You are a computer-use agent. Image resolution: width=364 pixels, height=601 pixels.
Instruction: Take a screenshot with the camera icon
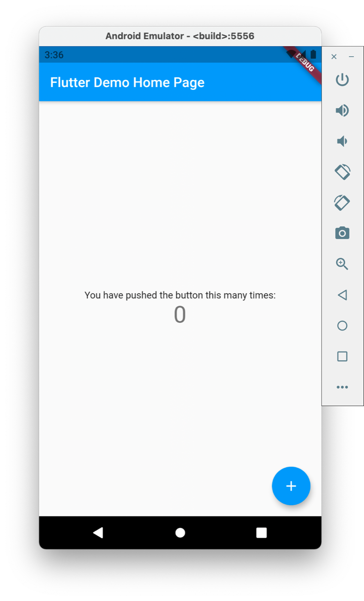click(342, 233)
